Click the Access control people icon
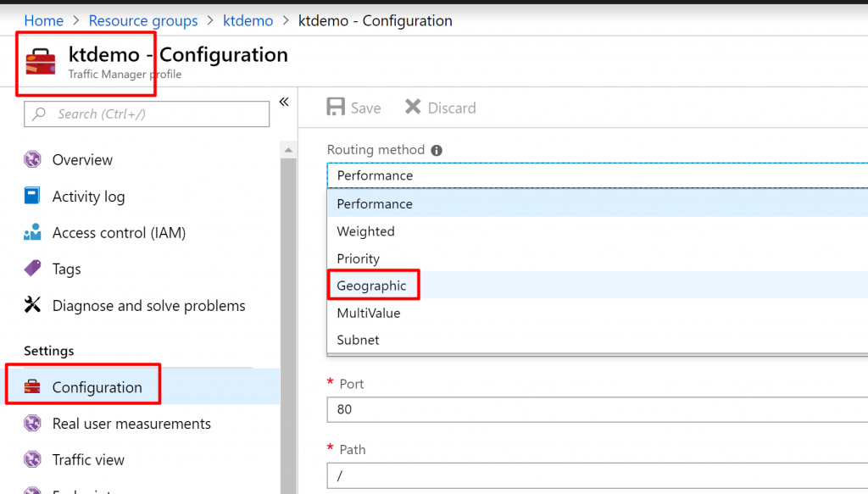868x494 pixels. [x=32, y=232]
